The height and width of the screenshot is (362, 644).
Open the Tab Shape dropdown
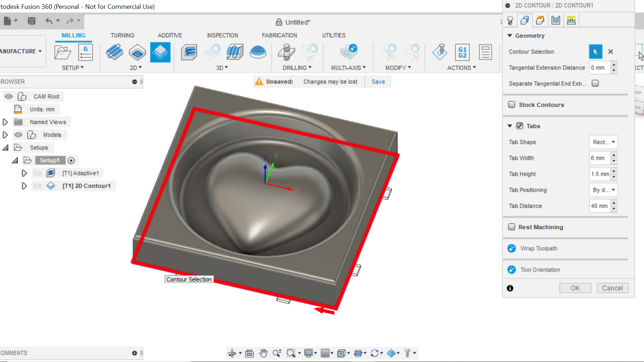[603, 142]
